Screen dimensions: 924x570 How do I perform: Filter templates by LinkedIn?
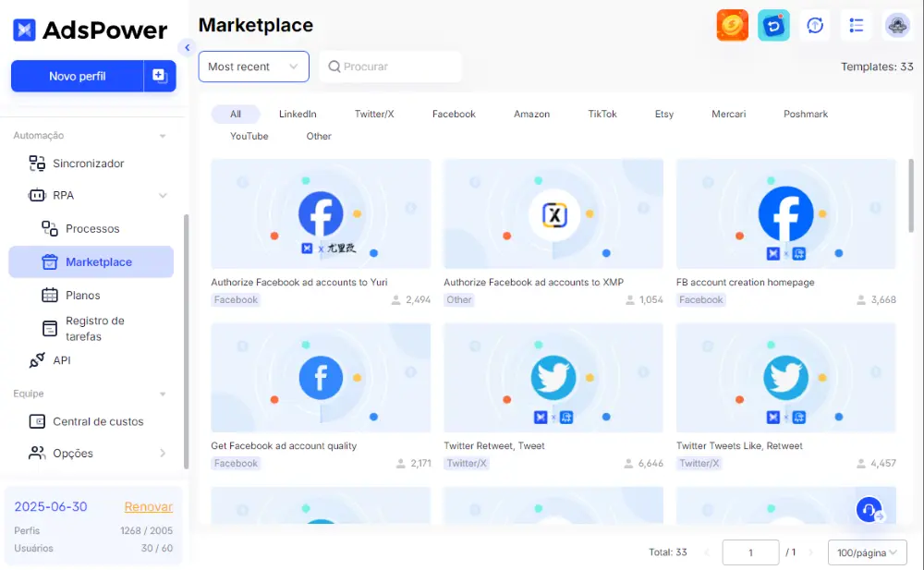tap(298, 114)
